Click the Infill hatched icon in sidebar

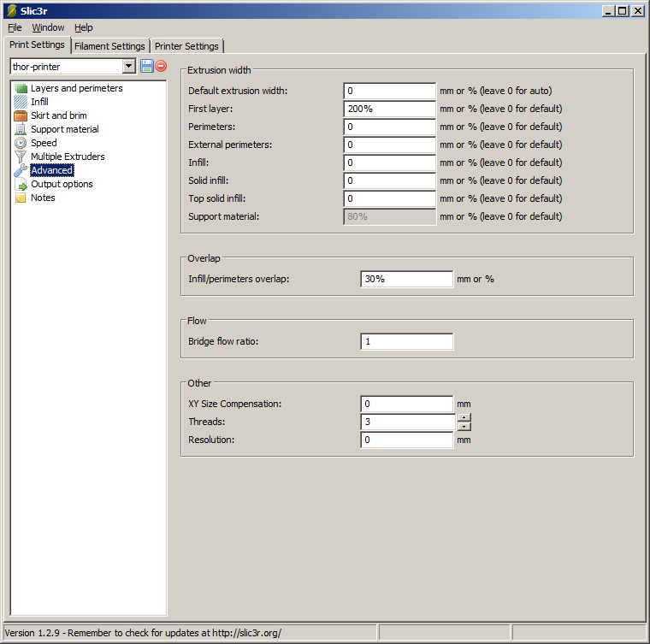[21, 102]
